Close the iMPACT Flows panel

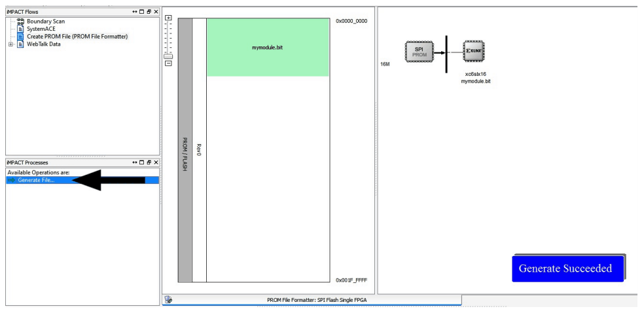tap(156, 12)
